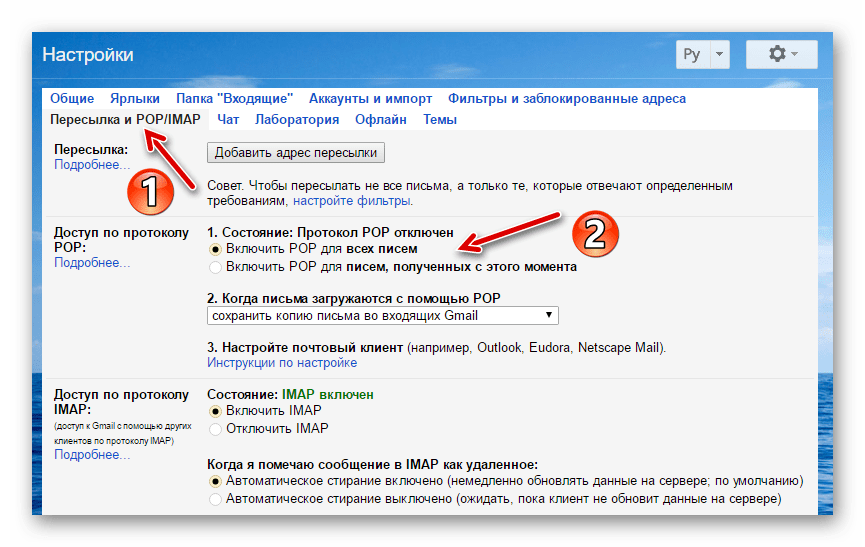The width and height of the screenshot is (865, 547).
Task: Click "Добавить адрес пересылки" button
Action: click(x=295, y=153)
